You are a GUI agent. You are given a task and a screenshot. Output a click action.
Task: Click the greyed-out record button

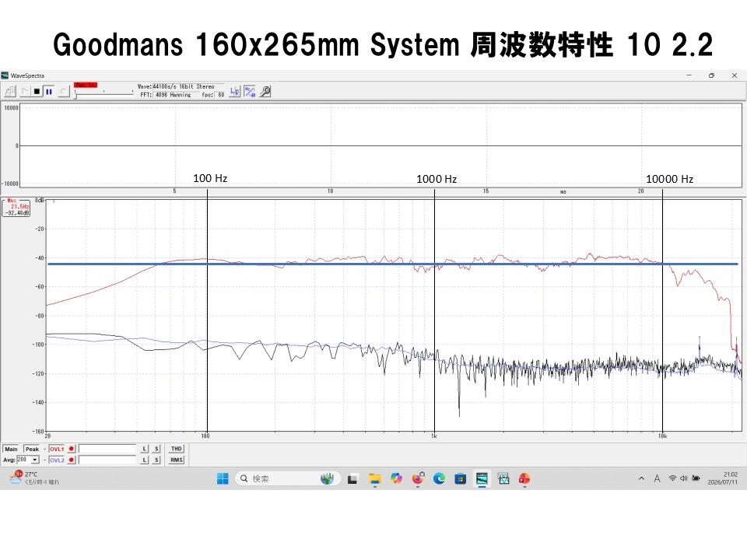pyautogui.click(x=63, y=92)
